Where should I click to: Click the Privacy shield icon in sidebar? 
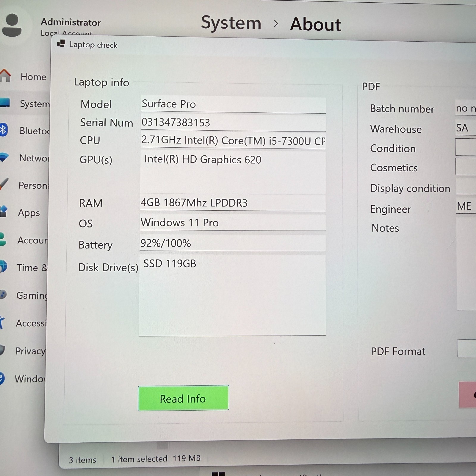pyautogui.click(x=2, y=350)
